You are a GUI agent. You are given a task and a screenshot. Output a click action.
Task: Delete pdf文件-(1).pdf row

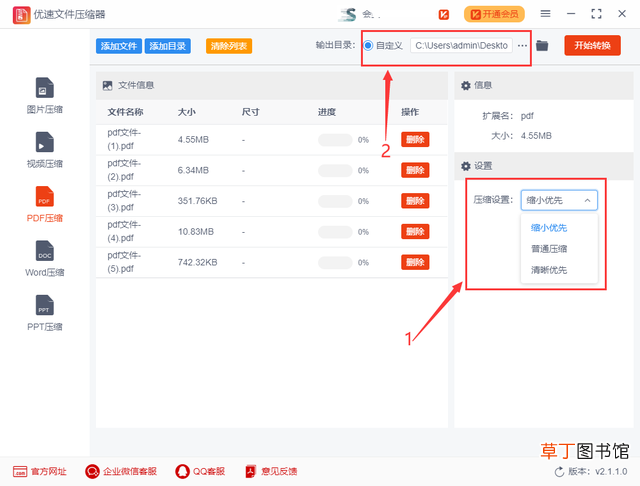(x=415, y=140)
